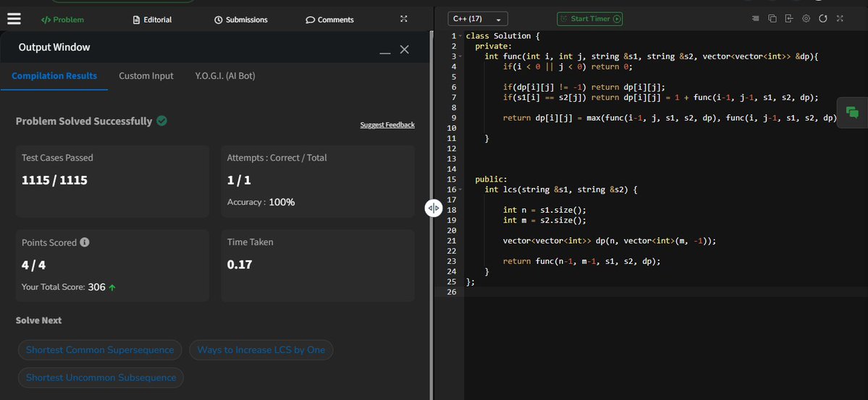Open the Y.O.G.I. (AI Bot) tab

pos(225,76)
